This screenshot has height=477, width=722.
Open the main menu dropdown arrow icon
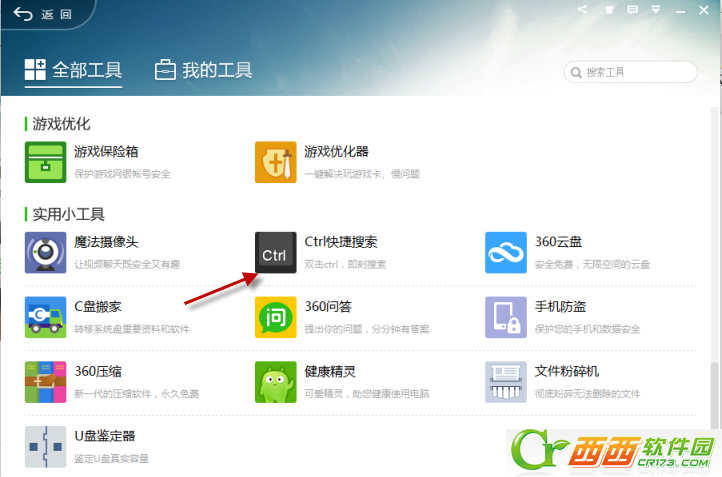coord(656,10)
